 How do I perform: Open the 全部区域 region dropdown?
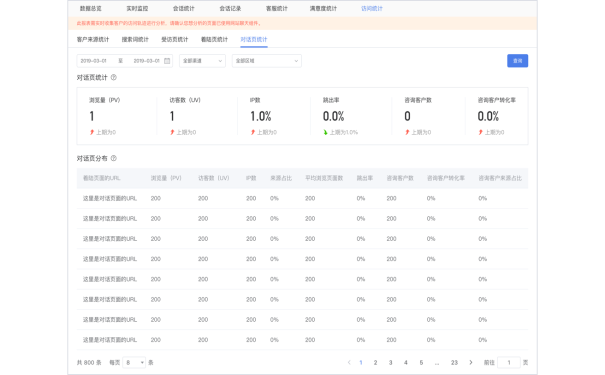tap(267, 61)
